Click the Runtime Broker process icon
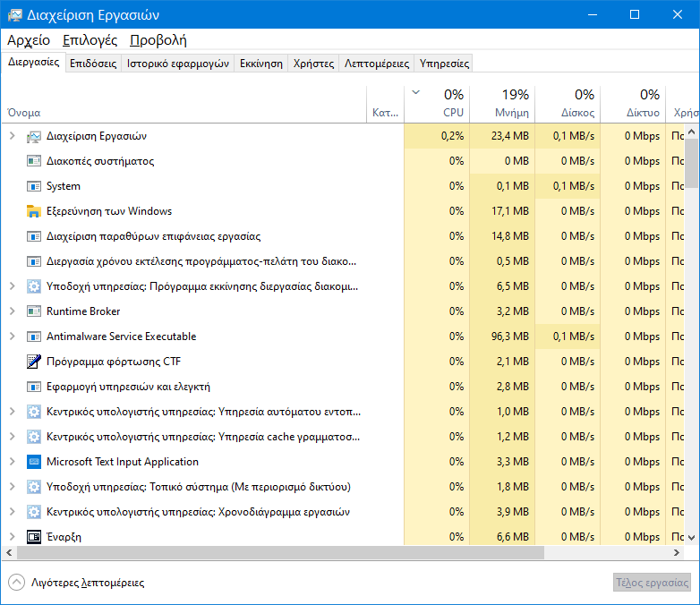 click(34, 311)
